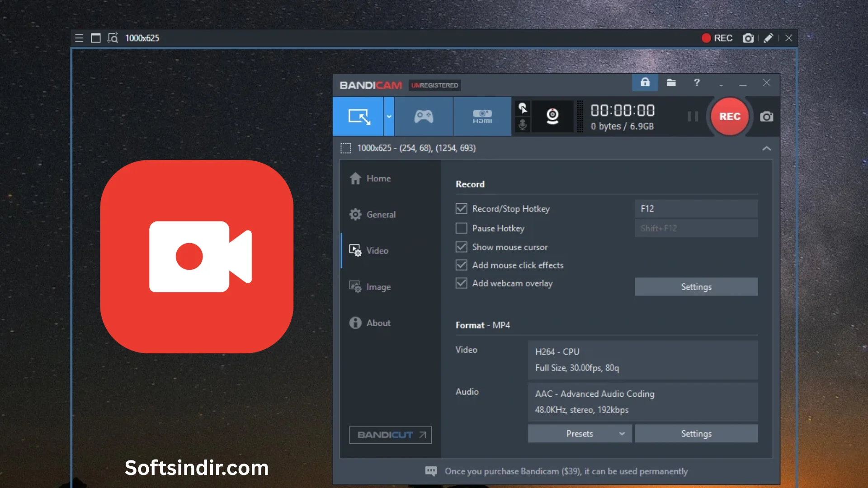Screen dimensions: 868x488
Task: Toggle the microphone icon in toolbar
Action: [x=523, y=125]
